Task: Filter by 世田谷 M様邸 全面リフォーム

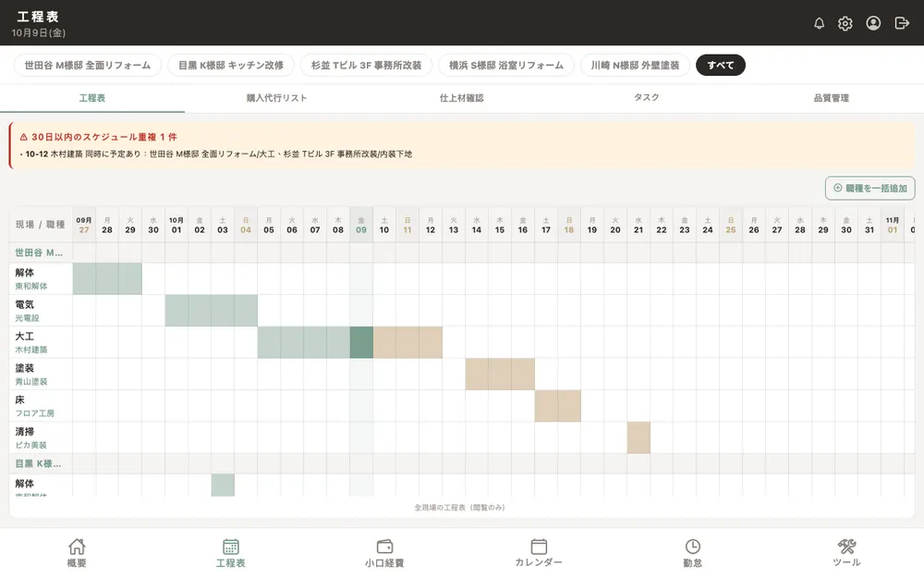Action: (87, 65)
